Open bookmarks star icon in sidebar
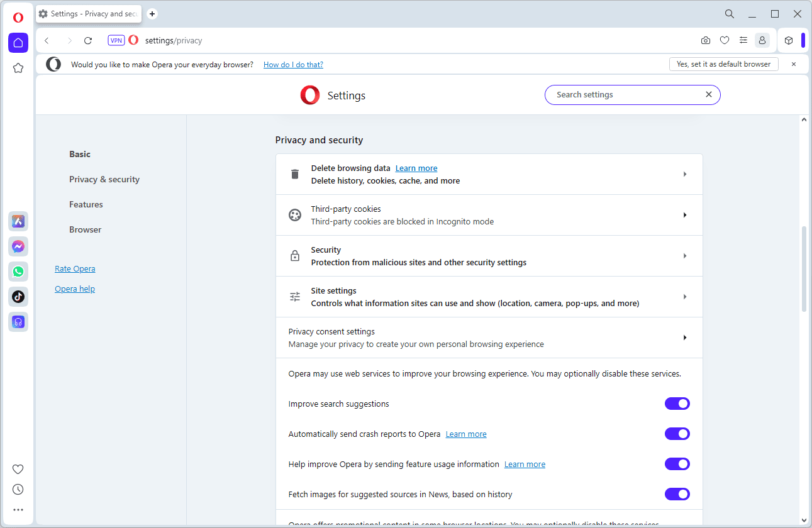 [x=18, y=68]
